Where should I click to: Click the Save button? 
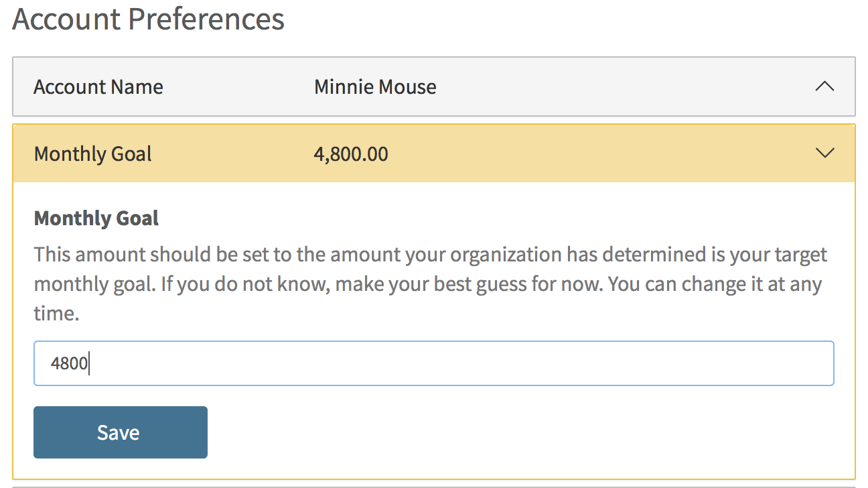(x=121, y=432)
